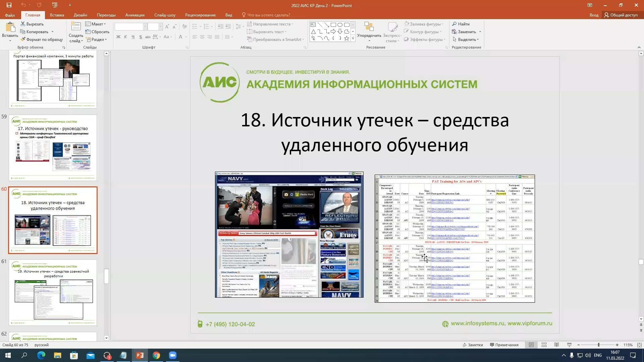Increase font size with the large A icon

[167, 27]
